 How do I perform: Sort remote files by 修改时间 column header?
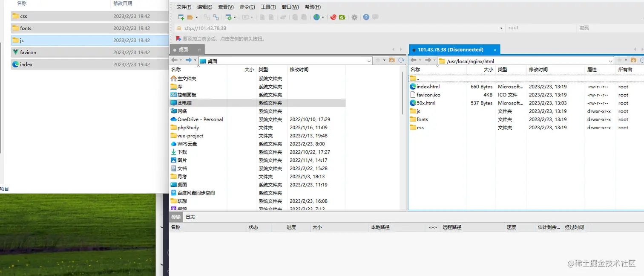556,70
